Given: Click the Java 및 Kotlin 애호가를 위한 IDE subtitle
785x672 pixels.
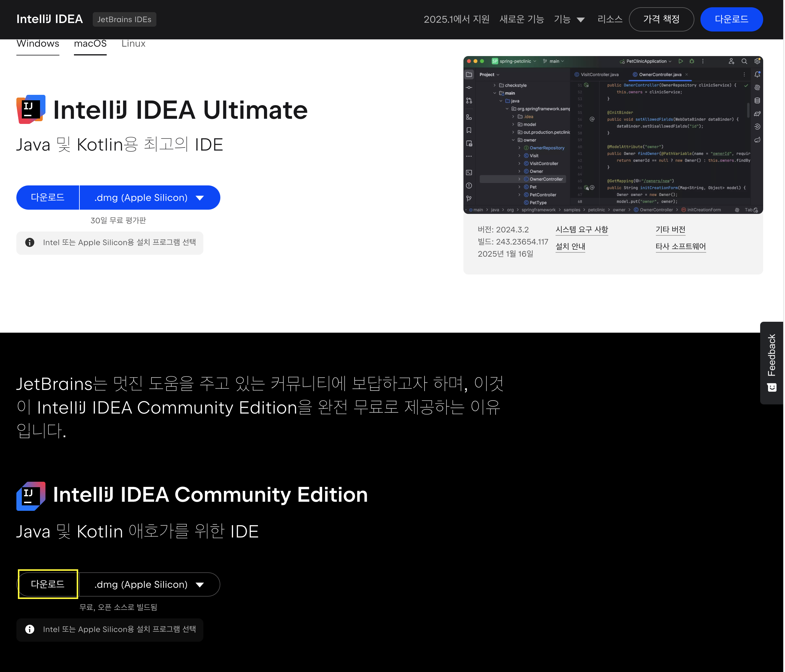Looking at the screenshot, I should (137, 531).
